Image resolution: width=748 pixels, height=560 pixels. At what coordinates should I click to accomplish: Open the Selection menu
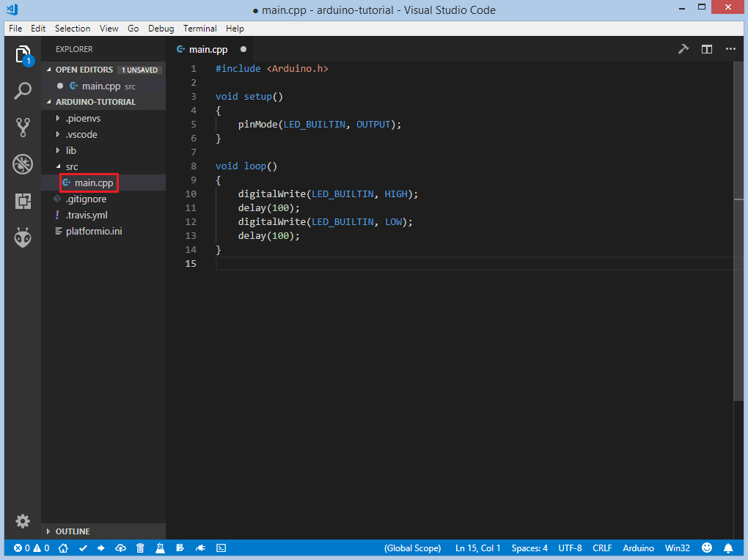tap(73, 28)
